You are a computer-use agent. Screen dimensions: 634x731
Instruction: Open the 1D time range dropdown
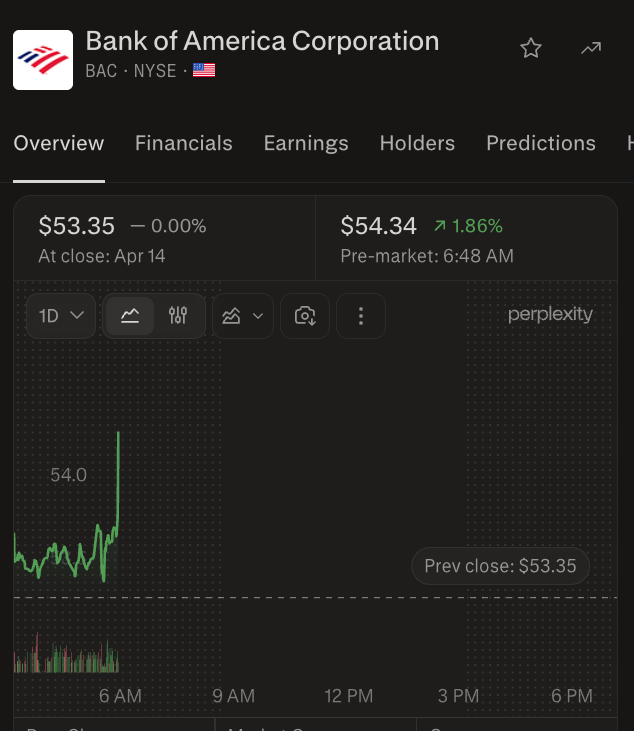coord(61,316)
